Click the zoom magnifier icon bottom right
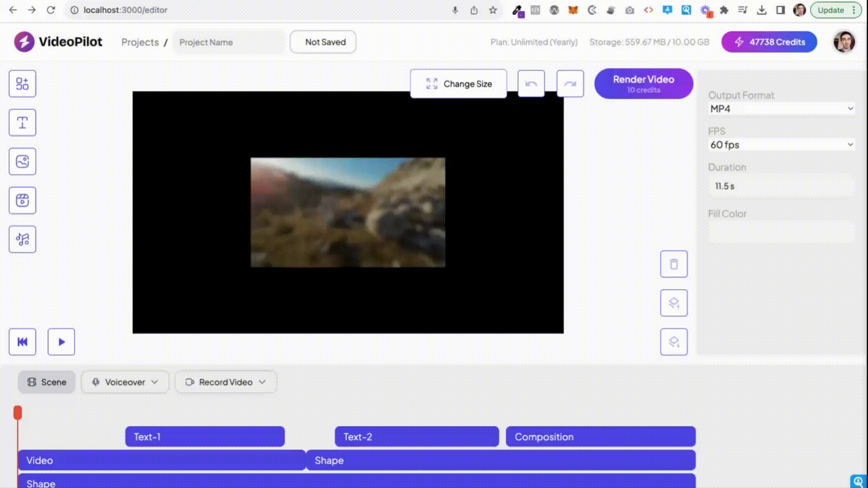The width and height of the screenshot is (868, 488). click(x=858, y=481)
